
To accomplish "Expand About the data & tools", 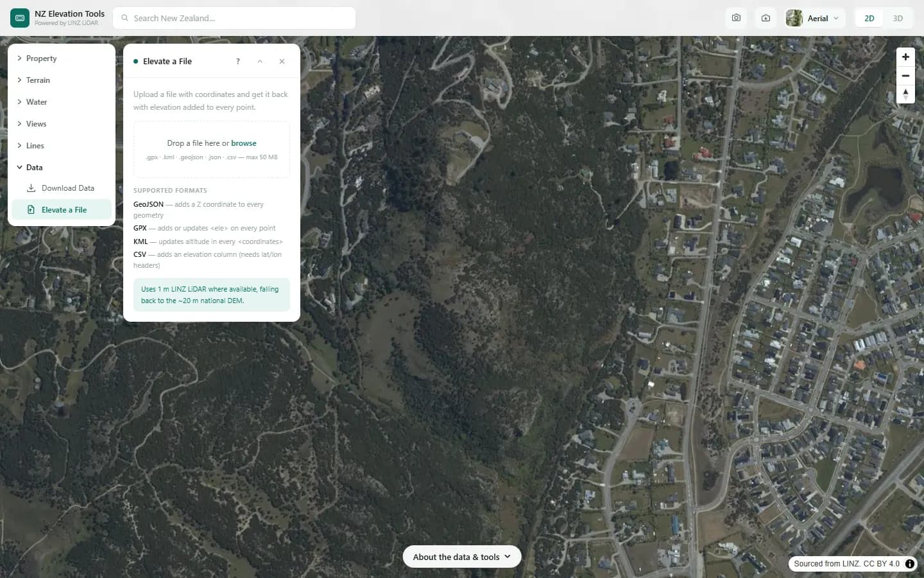I will (462, 557).
